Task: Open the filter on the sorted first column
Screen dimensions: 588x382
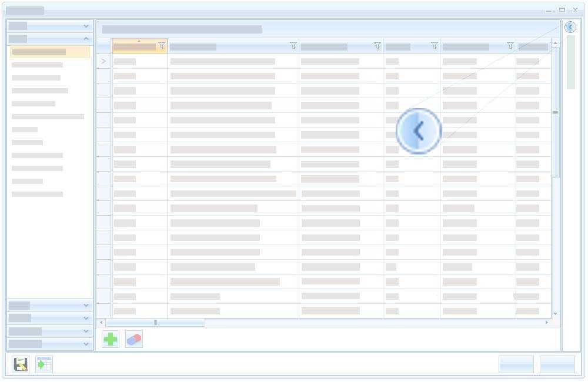Action: (x=162, y=46)
